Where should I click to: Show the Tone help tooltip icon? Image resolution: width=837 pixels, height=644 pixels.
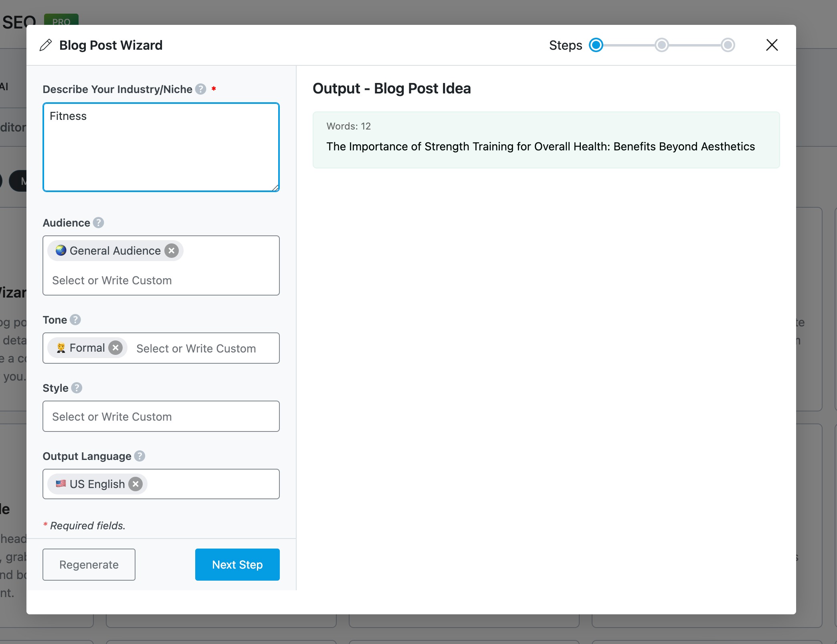(x=75, y=320)
